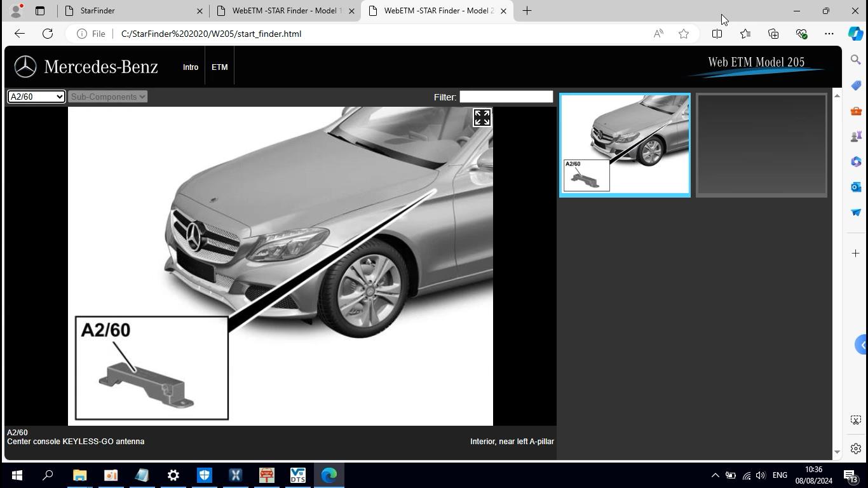Click the thumbnail panel scroll up arrow
868x488 pixels.
[x=837, y=96]
